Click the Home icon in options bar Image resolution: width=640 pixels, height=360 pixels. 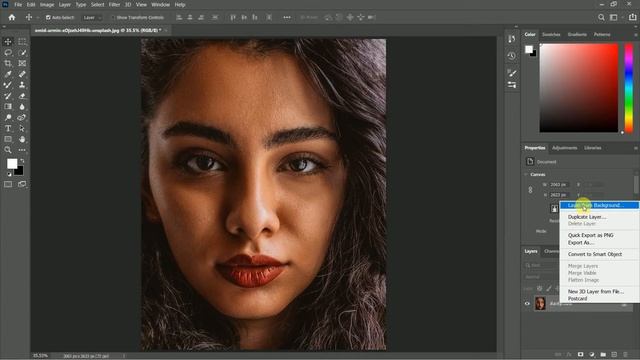coord(12,18)
